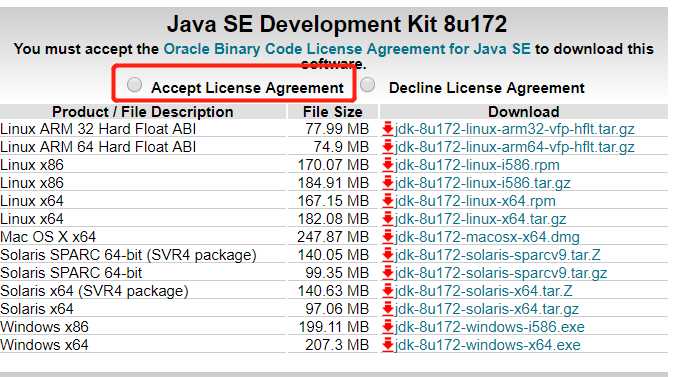
Task: Click red download arrow for linux-arm32 file
Action: pos(388,129)
